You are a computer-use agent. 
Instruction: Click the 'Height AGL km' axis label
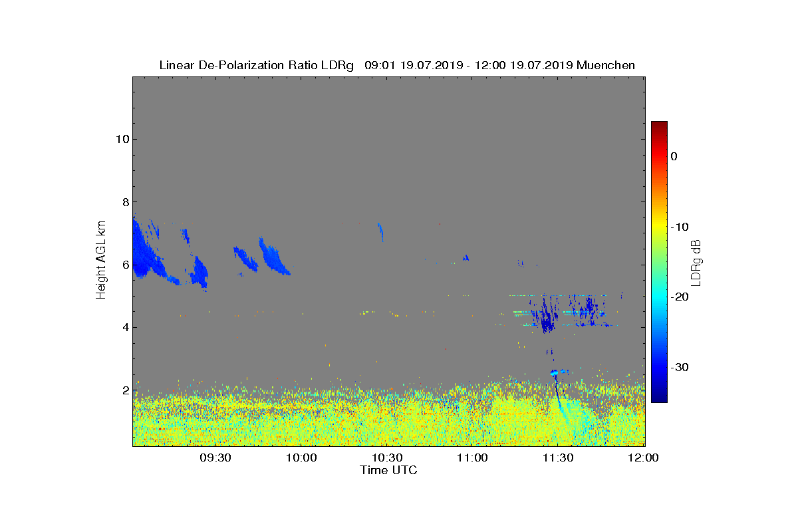(101, 261)
